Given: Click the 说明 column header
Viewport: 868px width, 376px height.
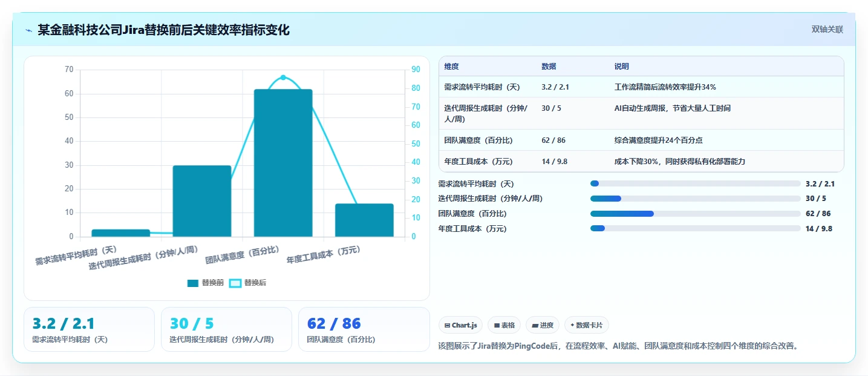Looking at the screenshot, I should pyautogui.click(x=621, y=67).
